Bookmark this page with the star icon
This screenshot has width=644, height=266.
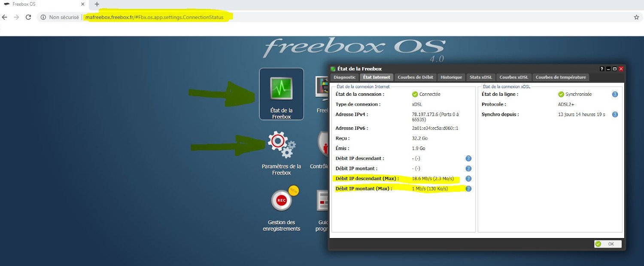(636, 17)
